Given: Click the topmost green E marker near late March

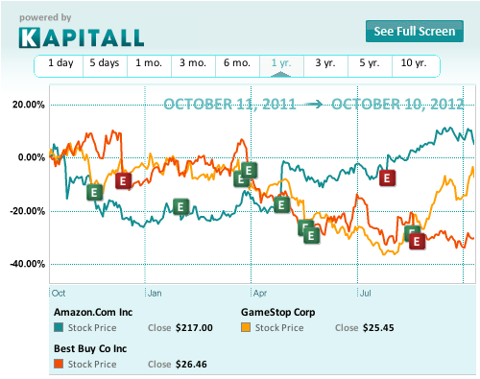Looking at the screenshot, I should click(249, 171).
